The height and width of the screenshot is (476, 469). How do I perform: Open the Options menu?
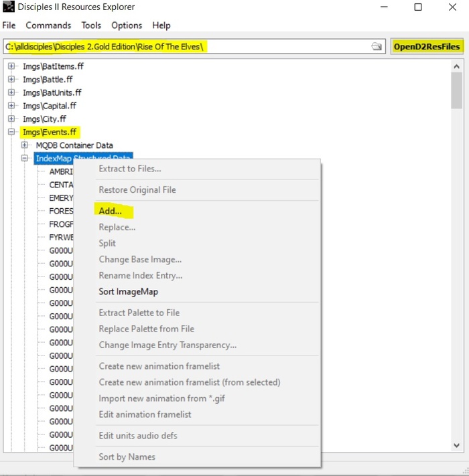click(x=127, y=25)
